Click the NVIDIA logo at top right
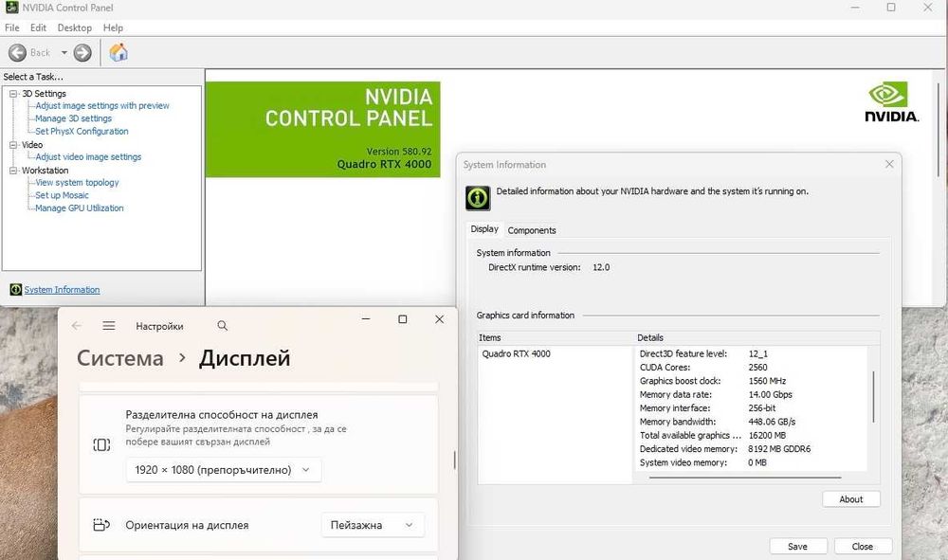The width and height of the screenshot is (948, 560). [x=891, y=102]
